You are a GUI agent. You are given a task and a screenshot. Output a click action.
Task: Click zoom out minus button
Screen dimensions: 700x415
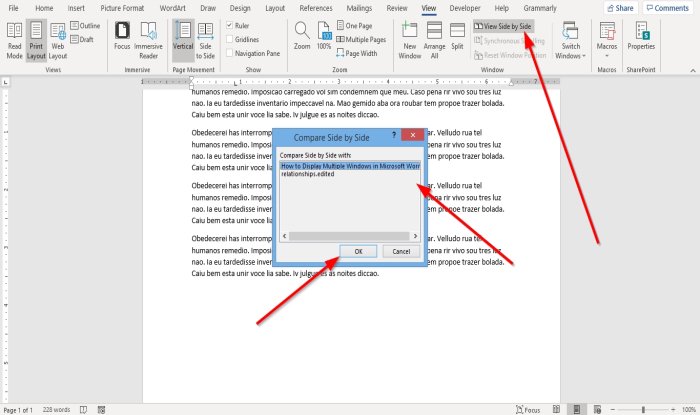click(x=613, y=410)
